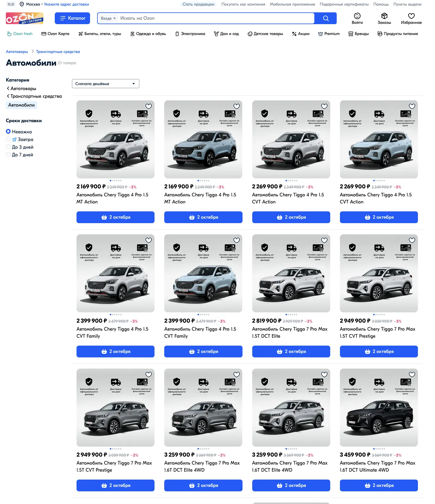Open Мобильное приложение link

292,4
